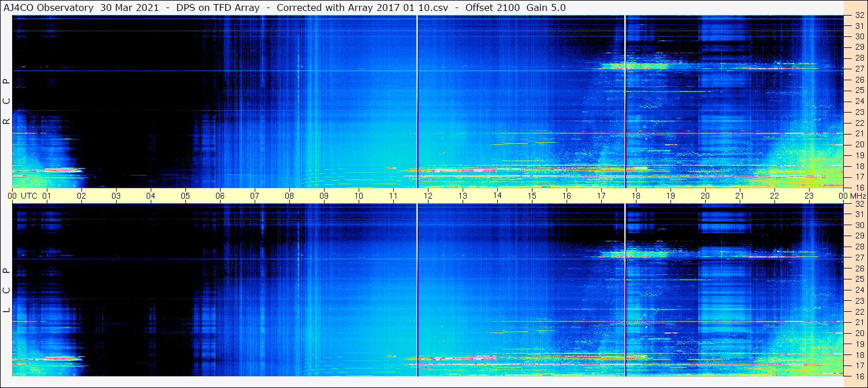Select hour 21 on the UTC axis

tap(740, 196)
